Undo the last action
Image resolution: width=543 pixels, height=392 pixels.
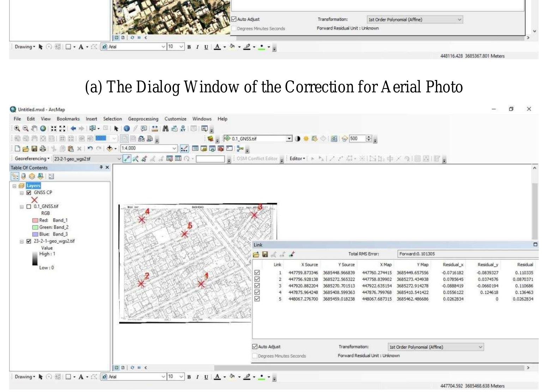click(x=90, y=149)
